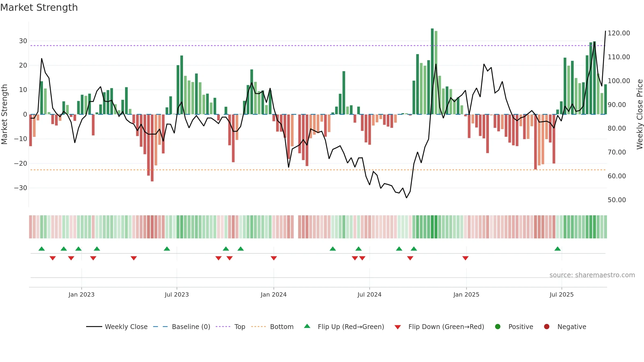Click the Jan 2025 x-axis tick label
The height and width of the screenshot is (362, 644).
tap(466, 294)
